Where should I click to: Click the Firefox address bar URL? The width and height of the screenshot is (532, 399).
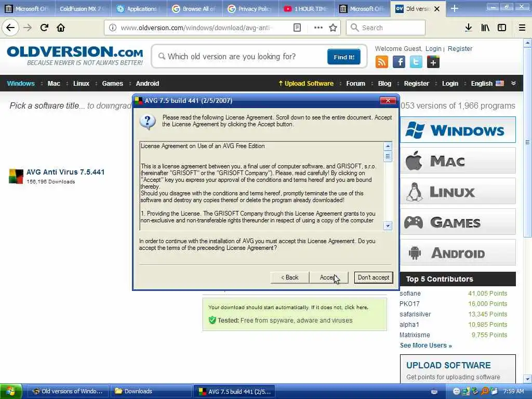(x=197, y=28)
